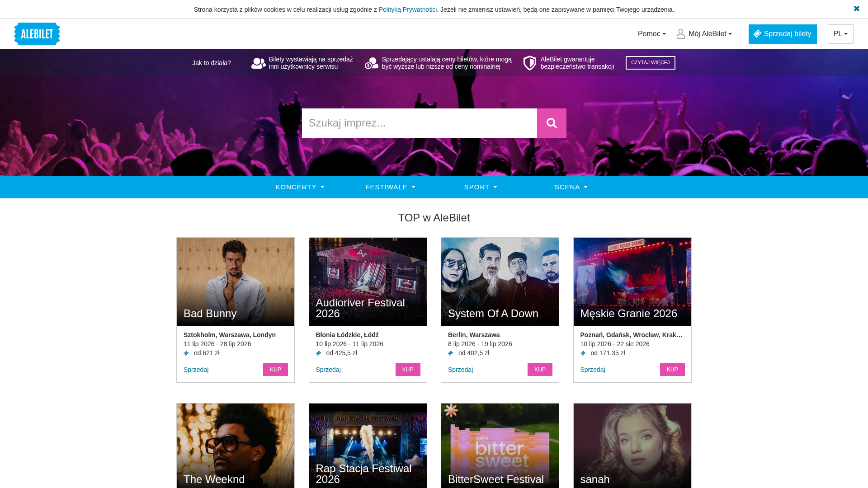Open the BitterSweet Festival thumbnail
Viewport: 868px width, 488px height.
point(500,446)
